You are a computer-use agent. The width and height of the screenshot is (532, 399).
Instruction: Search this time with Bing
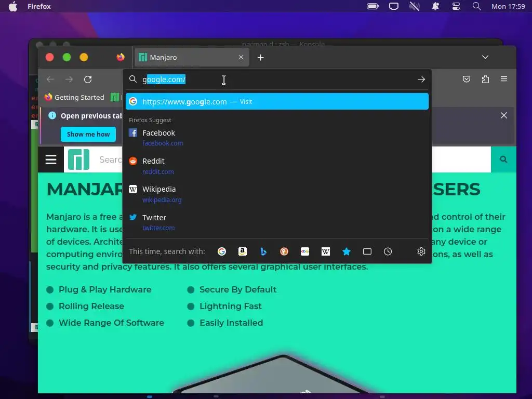tap(263, 251)
